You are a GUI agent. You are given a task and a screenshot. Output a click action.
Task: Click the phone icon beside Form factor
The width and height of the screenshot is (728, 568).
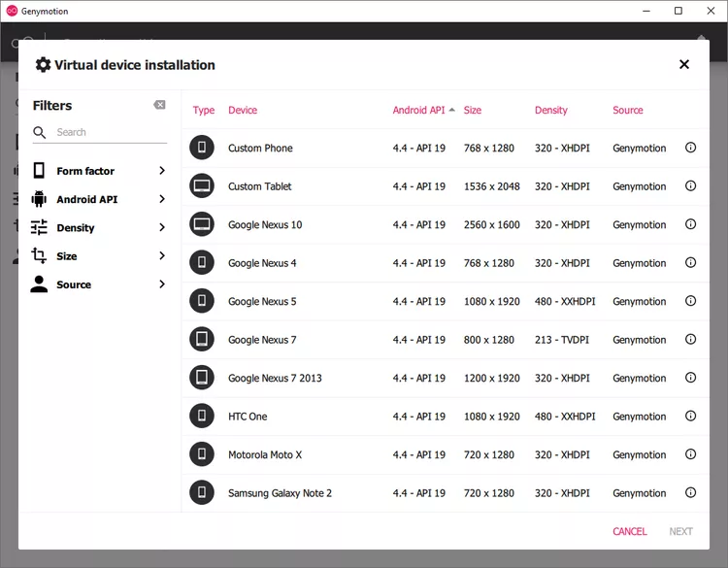[x=39, y=171]
